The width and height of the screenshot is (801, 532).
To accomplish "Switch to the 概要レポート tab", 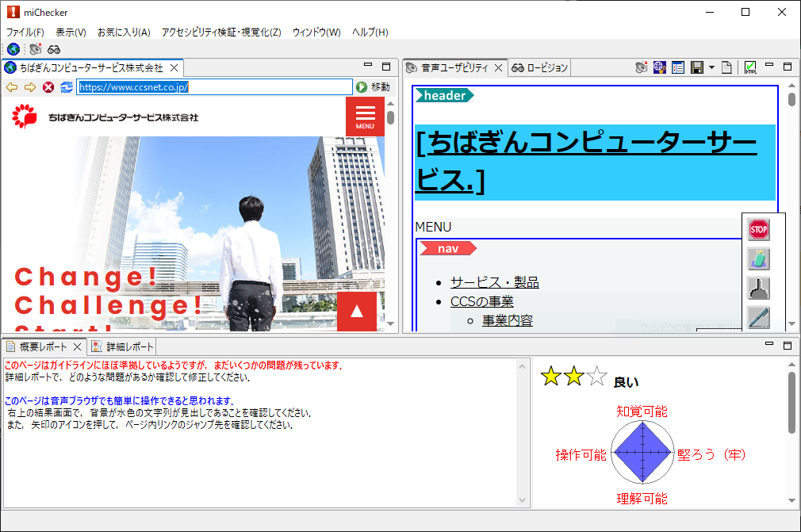I will click(x=43, y=347).
